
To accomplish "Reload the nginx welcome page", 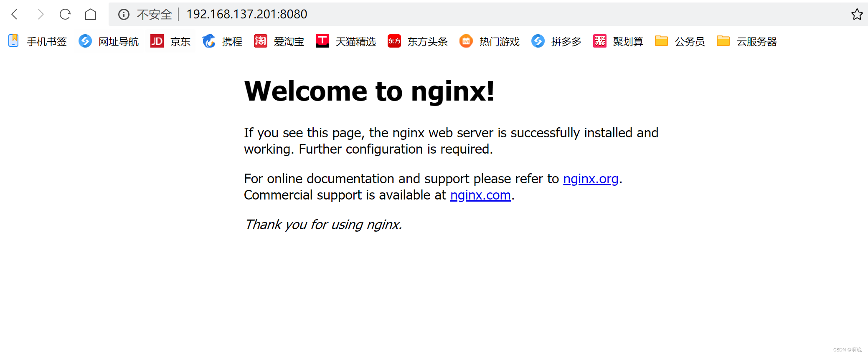I will [65, 15].
